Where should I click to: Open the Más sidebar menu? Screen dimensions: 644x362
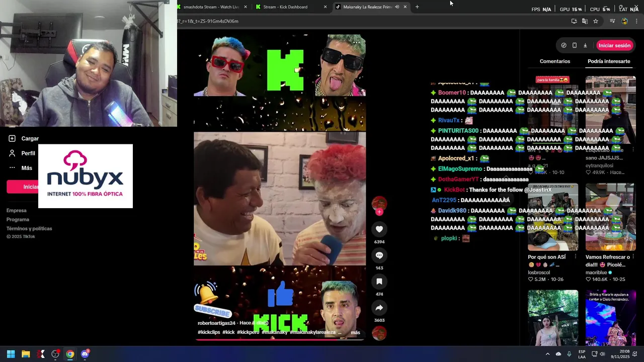point(20,168)
